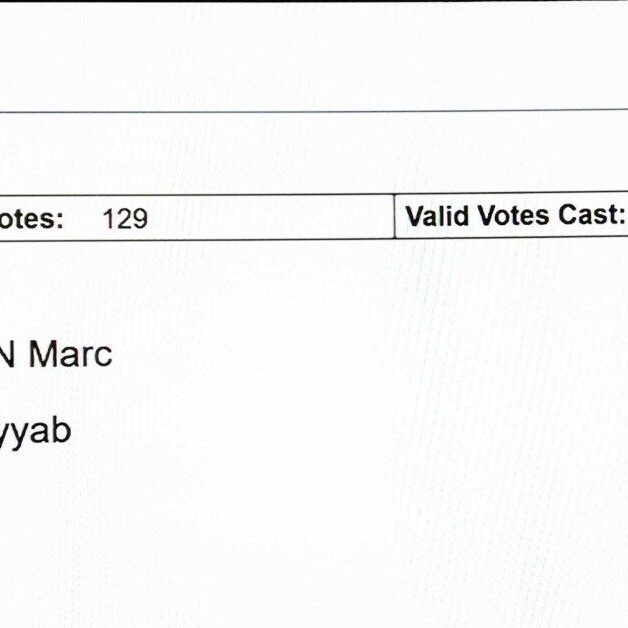Viewport: 628px width, 628px height.
Task: Click the thick black border at the top
Action: click(x=314, y=1)
